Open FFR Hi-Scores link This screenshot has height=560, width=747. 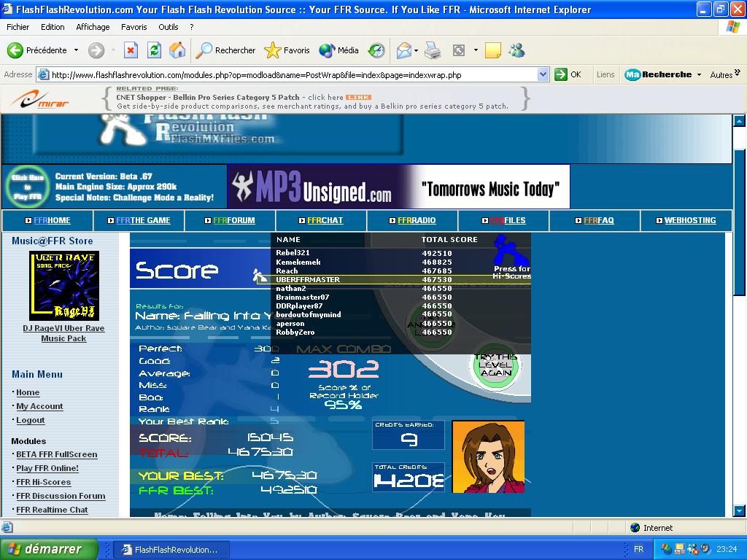[43, 482]
